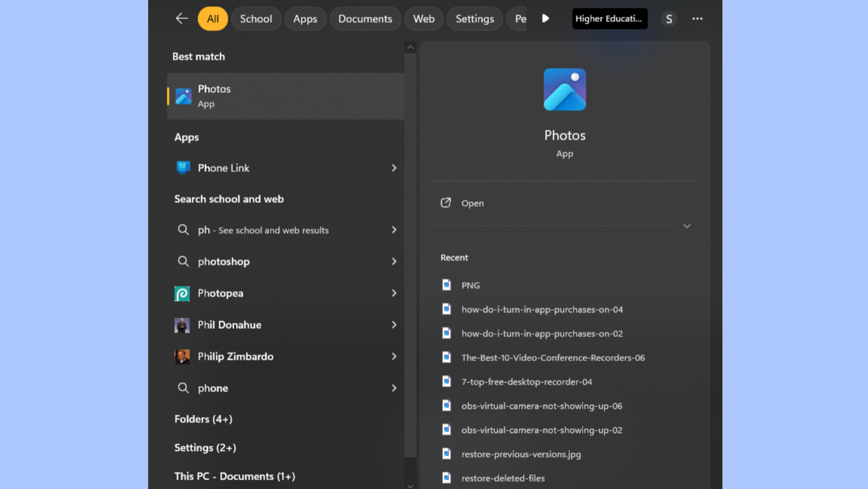
Task: Click the 'Search school and web' heading
Action: pos(229,199)
